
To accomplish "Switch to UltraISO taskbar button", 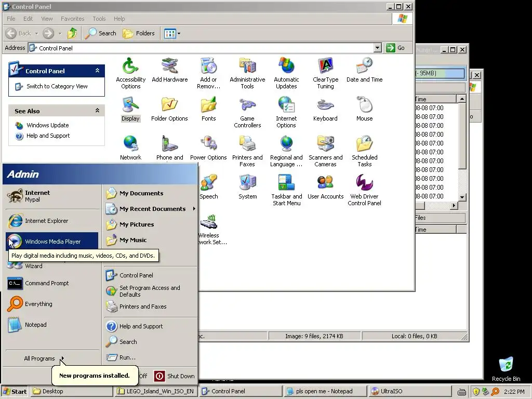I will click(409, 391).
